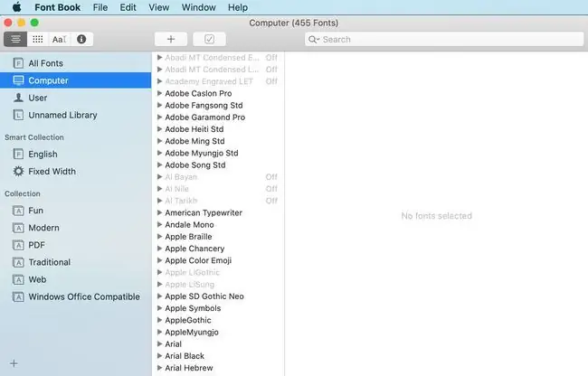588x376 pixels.
Task: Click the add font plus button
Action: 171,40
